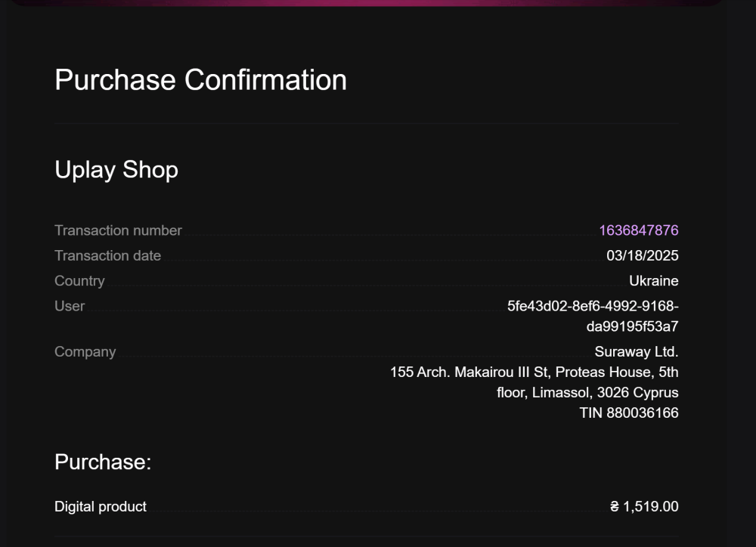Image resolution: width=756 pixels, height=547 pixels.
Task: Click the 155 Arch. Makairou III St address line
Action: [x=534, y=372]
